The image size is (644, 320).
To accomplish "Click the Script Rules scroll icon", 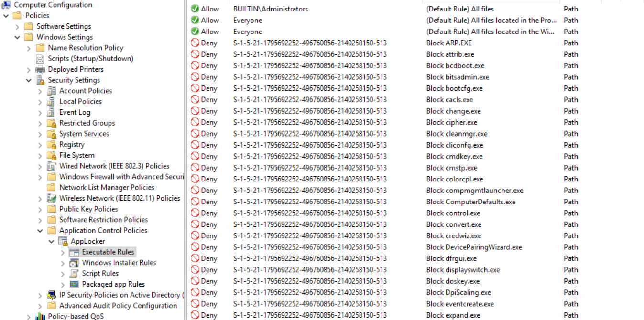I will pos(74,273).
